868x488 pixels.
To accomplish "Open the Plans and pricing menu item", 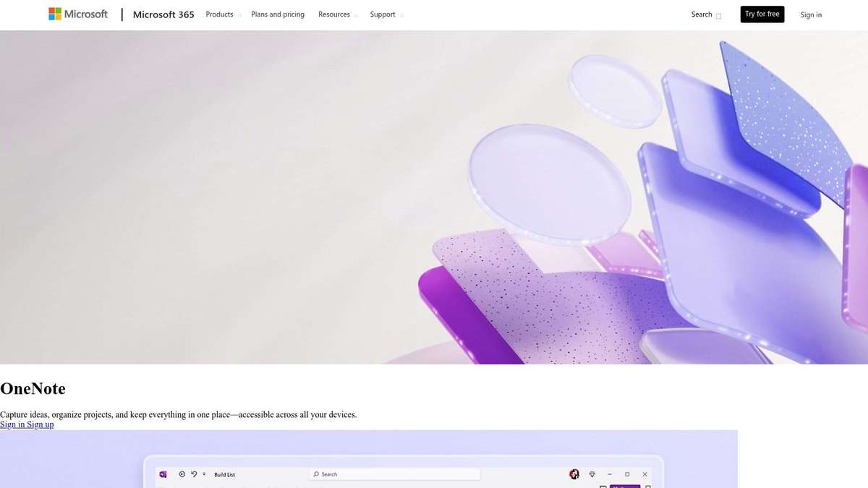I will (x=277, y=14).
